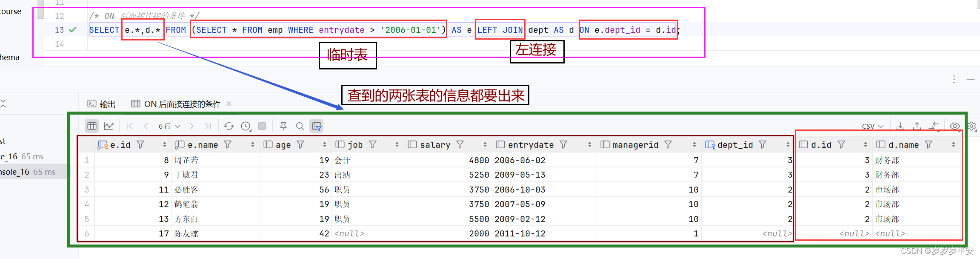The width and height of the screenshot is (980, 259).
Task: Click the gray stop square button
Action: tap(262, 126)
